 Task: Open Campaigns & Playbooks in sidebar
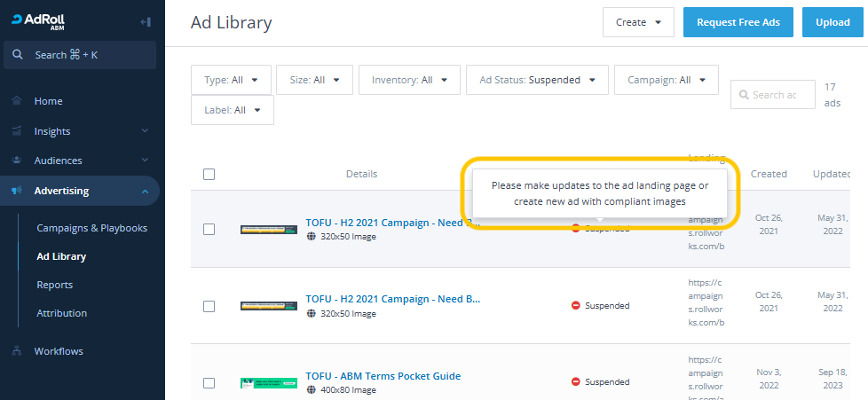click(x=91, y=228)
